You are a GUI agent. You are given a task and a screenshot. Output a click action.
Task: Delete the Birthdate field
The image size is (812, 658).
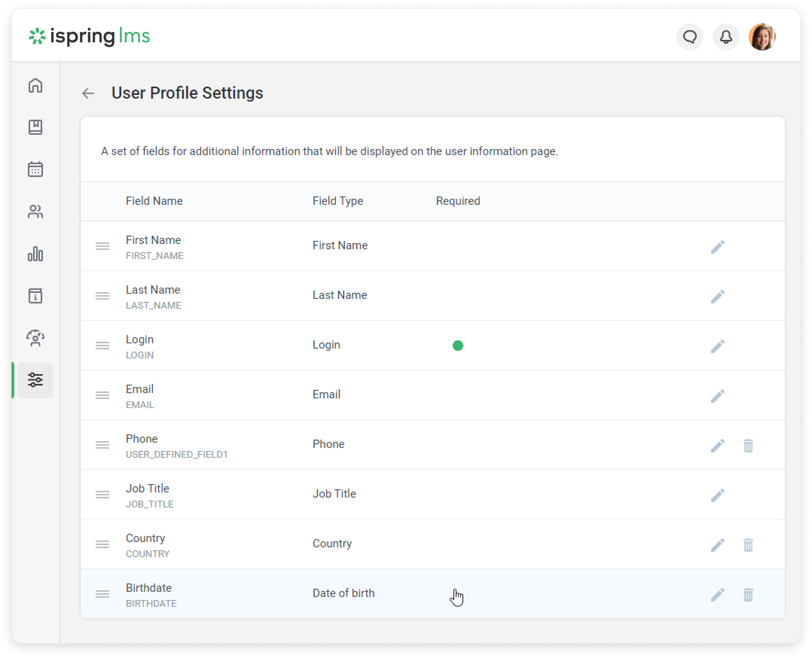coord(748,594)
